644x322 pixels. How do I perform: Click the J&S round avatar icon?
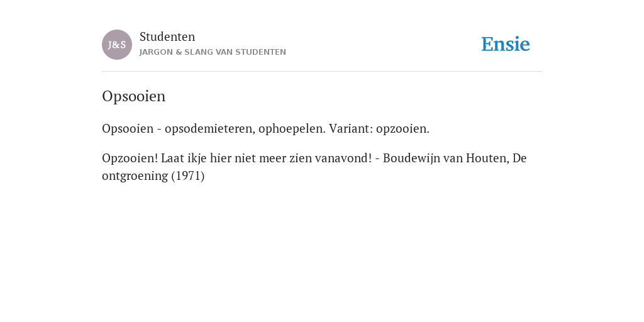point(117,45)
